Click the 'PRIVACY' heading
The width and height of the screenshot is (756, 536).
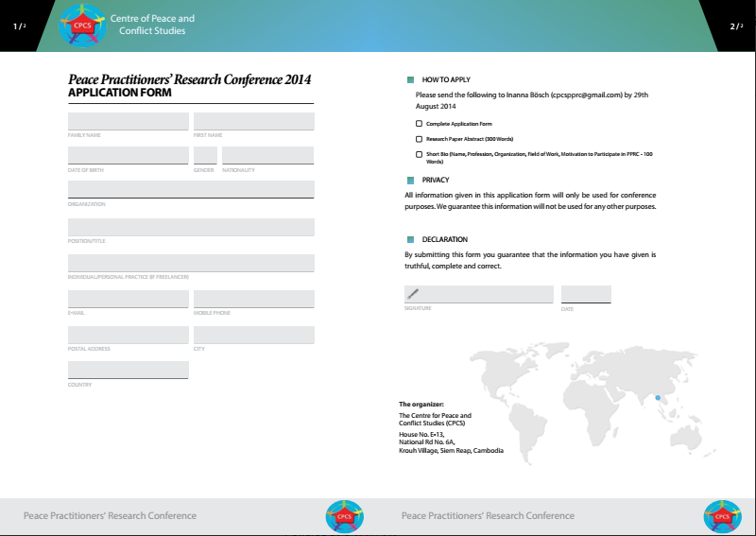(436, 180)
